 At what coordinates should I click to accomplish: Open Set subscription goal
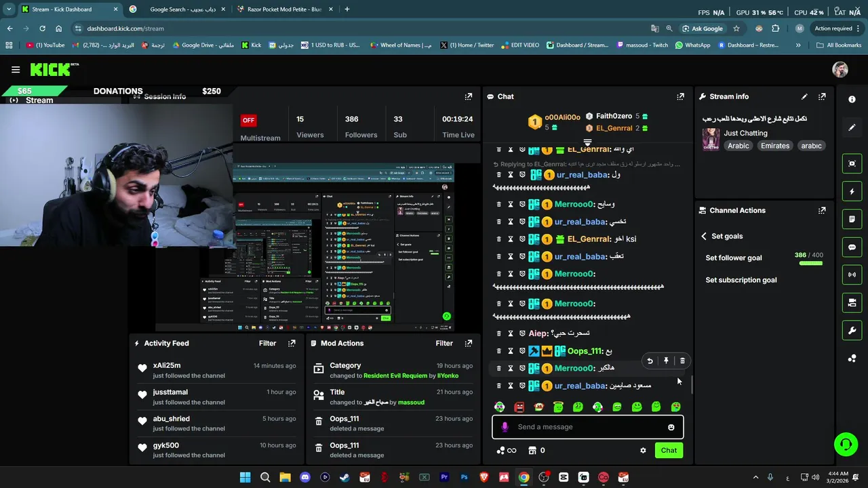tap(741, 280)
